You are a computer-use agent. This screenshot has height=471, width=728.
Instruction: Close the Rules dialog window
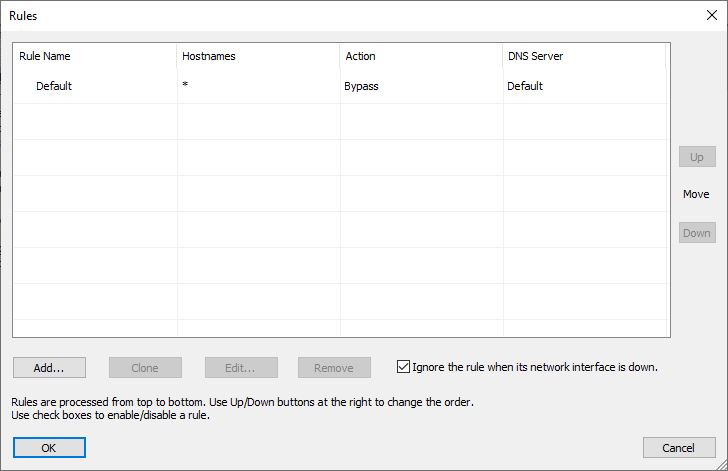[x=711, y=15]
